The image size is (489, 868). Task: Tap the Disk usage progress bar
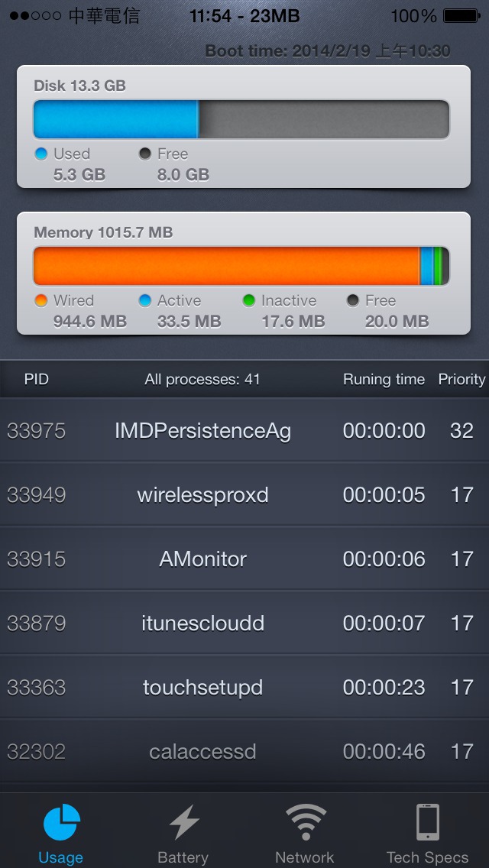click(x=241, y=119)
